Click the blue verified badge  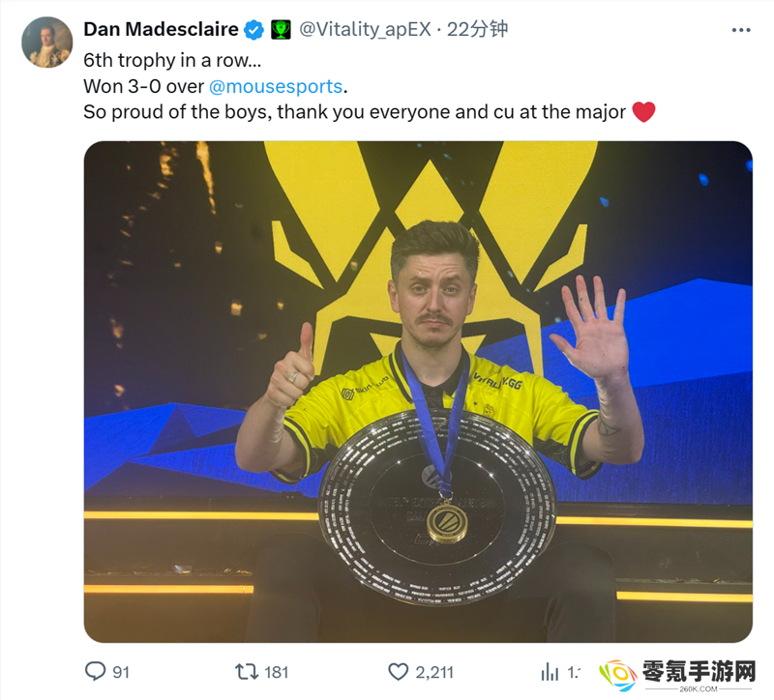(x=254, y=30)
